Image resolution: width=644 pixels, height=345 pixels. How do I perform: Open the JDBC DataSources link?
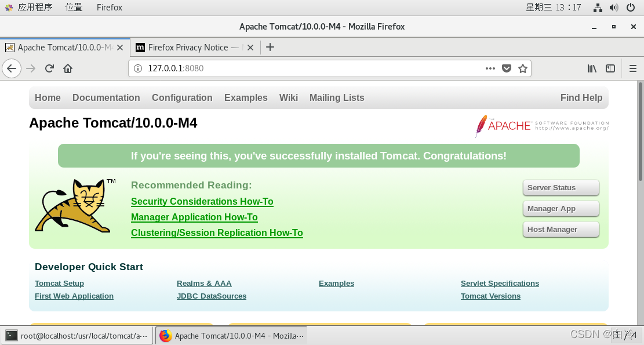[x=212, y=296]
